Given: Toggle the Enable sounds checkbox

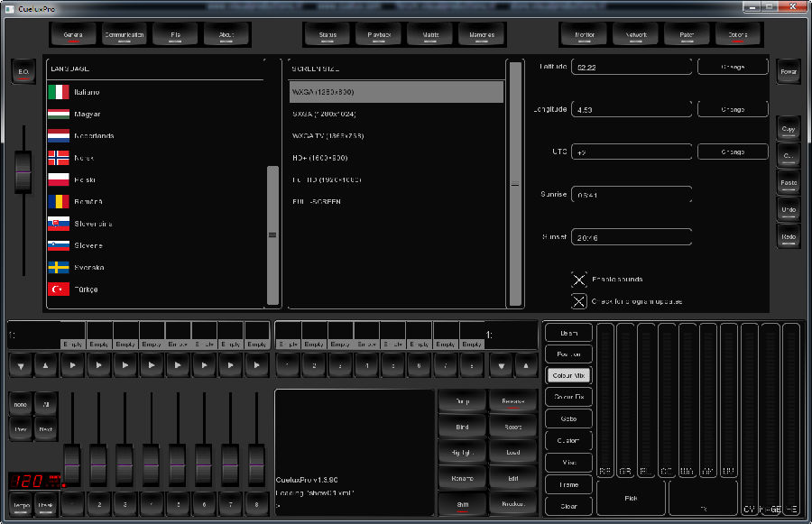Looking at the screenshot, I should tap(579, 280).
